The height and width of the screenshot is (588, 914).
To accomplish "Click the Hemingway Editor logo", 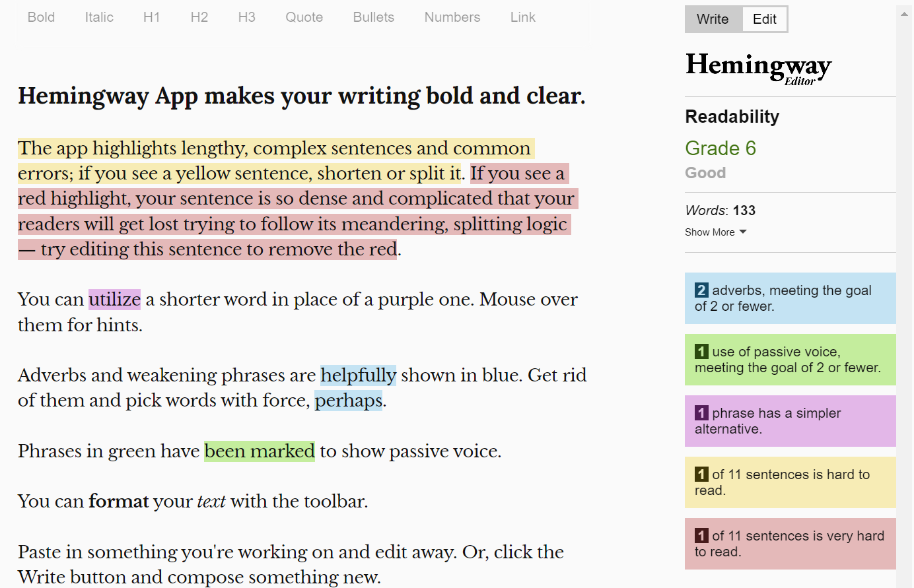I will 758,69.
